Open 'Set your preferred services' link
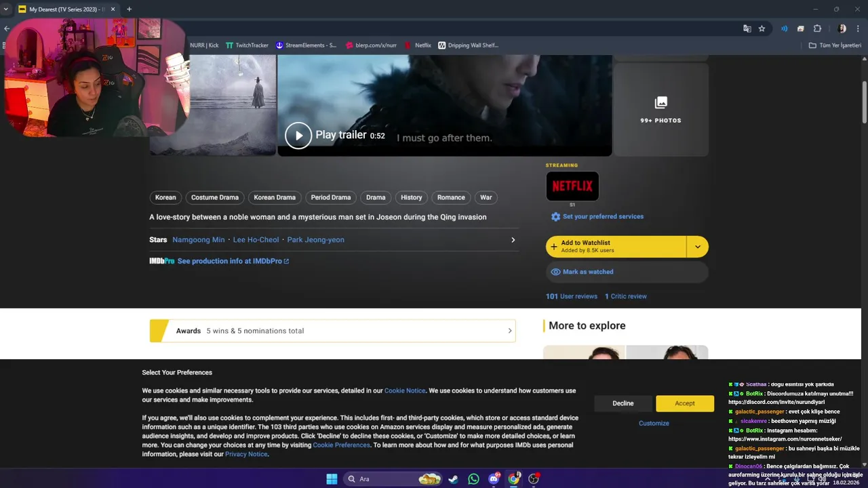Image resolution: width=868 pixels, height=488 pixels. [x=603, y=217]
